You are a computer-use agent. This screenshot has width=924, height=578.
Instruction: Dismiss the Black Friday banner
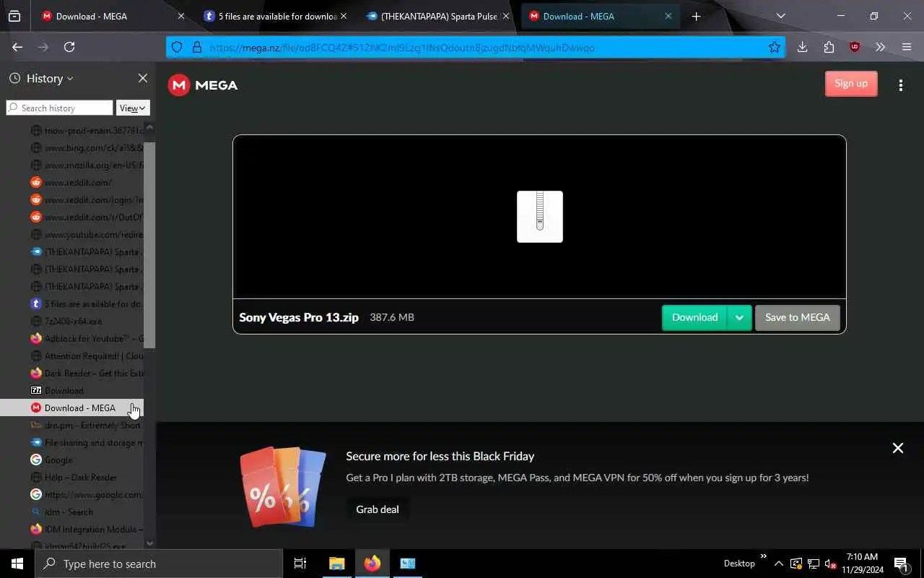pos(898,448)
